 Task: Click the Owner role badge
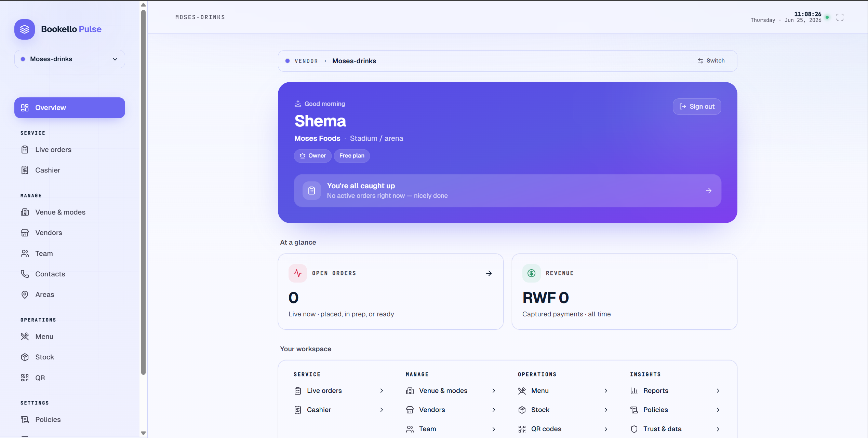coord(313,156)
